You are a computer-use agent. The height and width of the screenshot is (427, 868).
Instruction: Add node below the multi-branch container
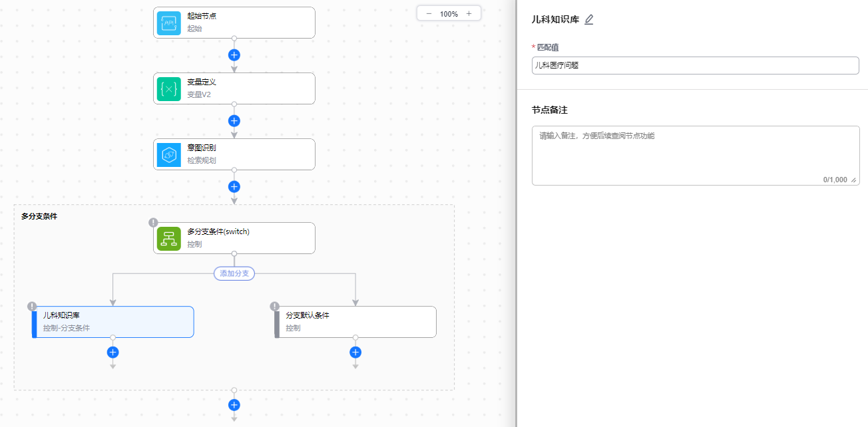234,404
